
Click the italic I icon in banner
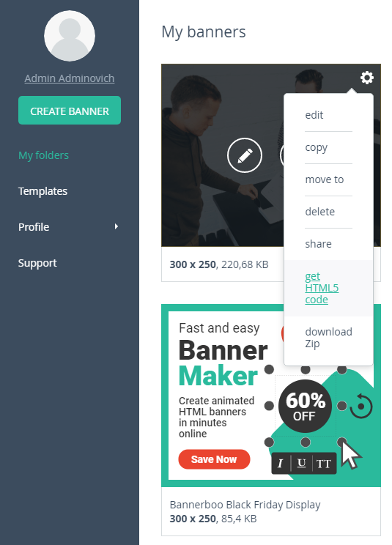pyautogui.click(x=281, y=463)
